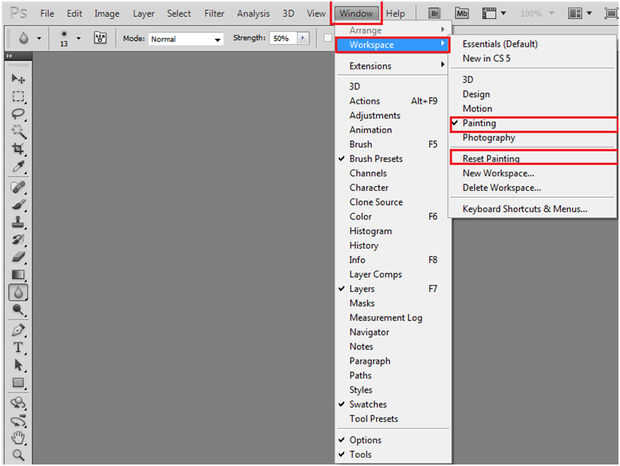Open the Layer menu

tap(144, 13)
